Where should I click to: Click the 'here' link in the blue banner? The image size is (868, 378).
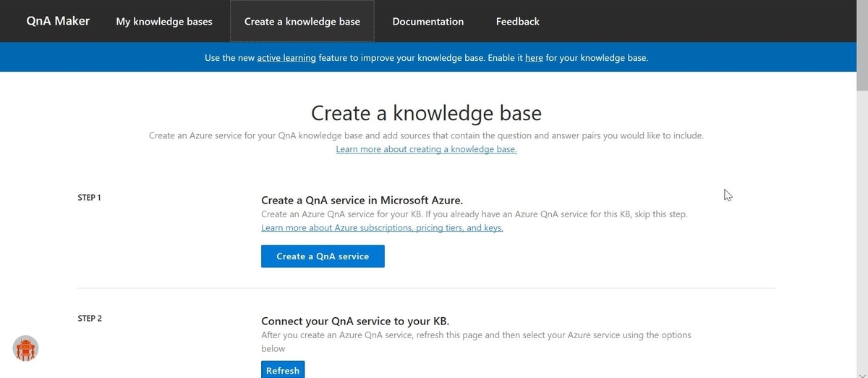point(534,58)
